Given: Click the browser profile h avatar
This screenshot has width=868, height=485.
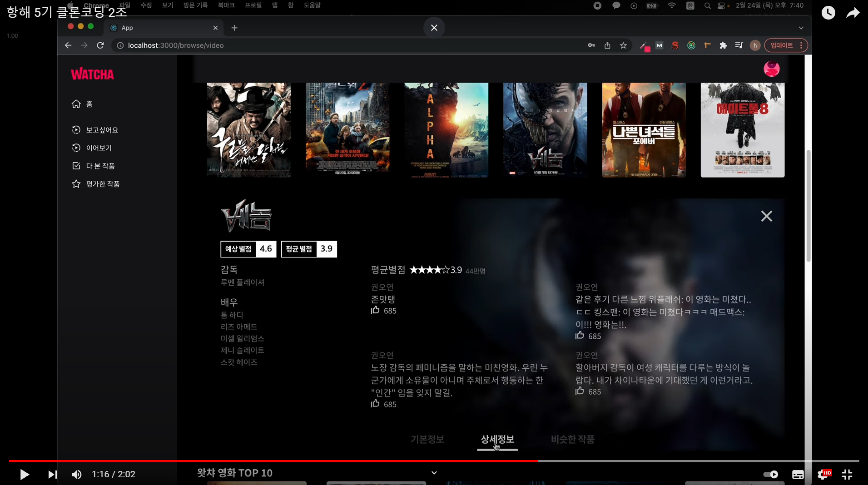Looking at the screenshot, I should tap(755, 45).
